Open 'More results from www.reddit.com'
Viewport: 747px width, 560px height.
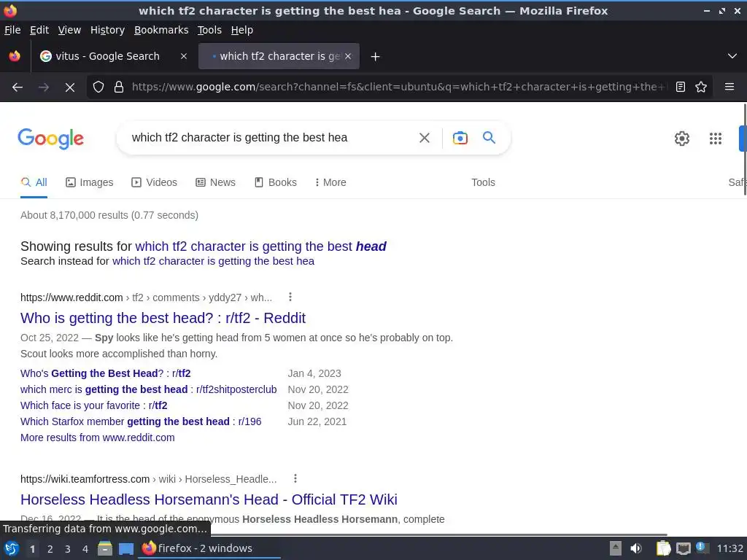97,437
